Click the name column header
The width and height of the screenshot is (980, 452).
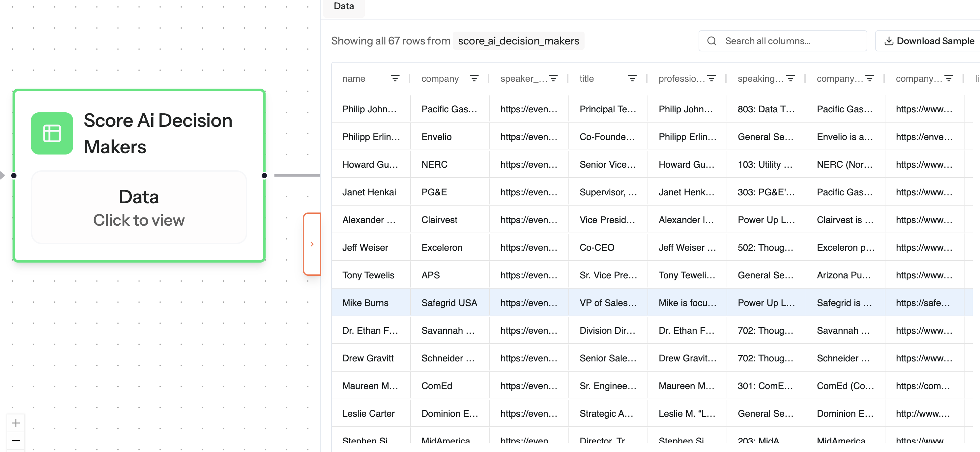pos(354,78)
